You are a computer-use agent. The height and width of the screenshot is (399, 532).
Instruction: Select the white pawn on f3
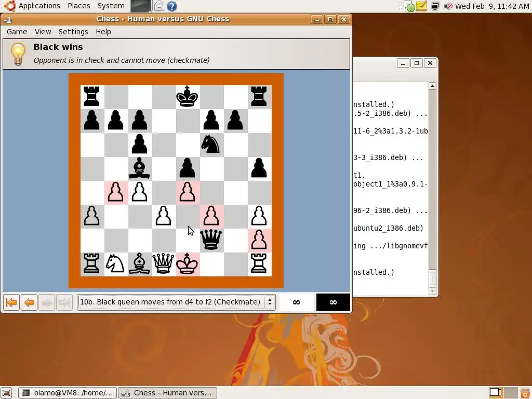(x=211, y=216)
